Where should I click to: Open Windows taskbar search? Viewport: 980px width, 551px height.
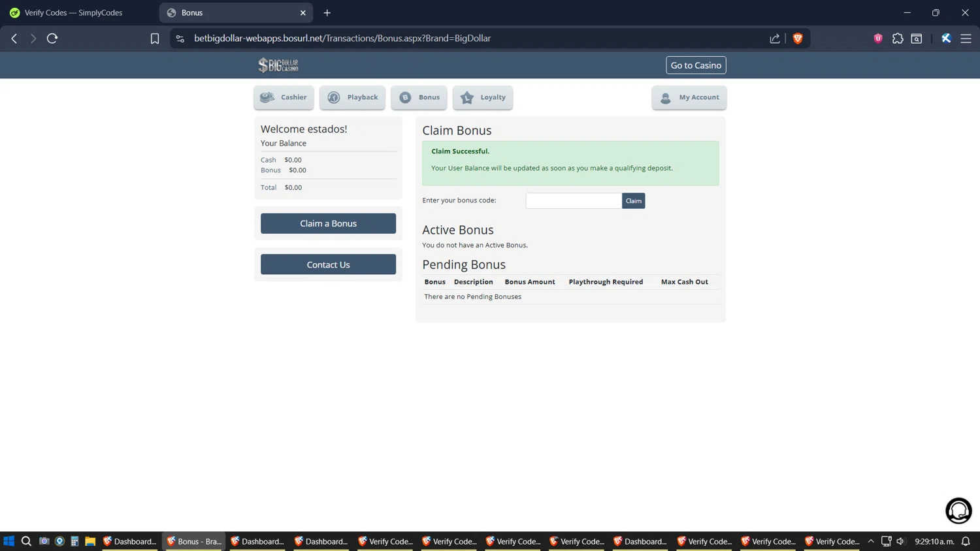pos(26,541)
